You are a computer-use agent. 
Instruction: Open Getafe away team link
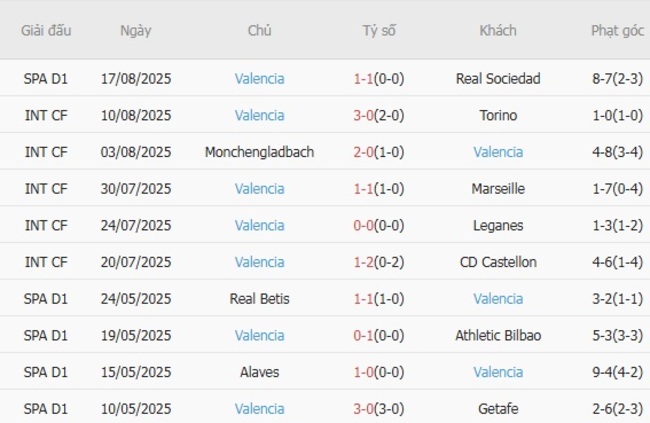click(497, 408)
